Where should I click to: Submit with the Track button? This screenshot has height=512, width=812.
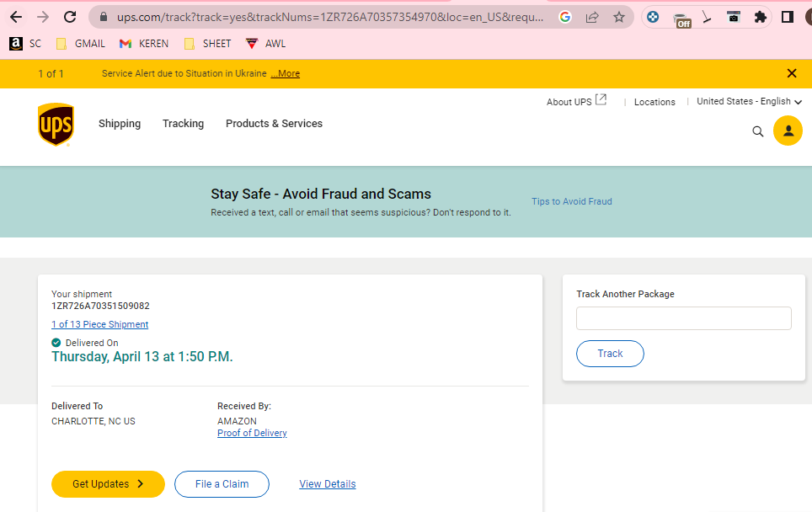pyautogui.click(x=610, y=354)
